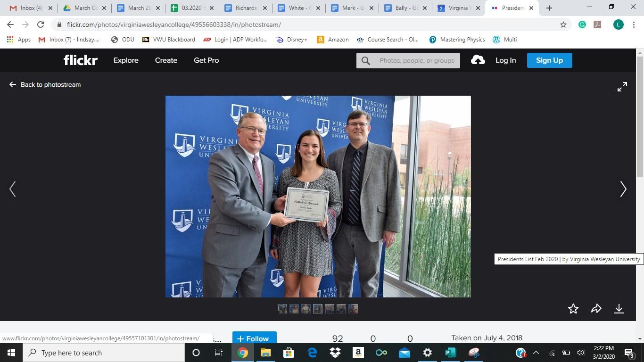
Task: Follow Virginia Wesleyan with the Follow button
Action: point(254,337)
